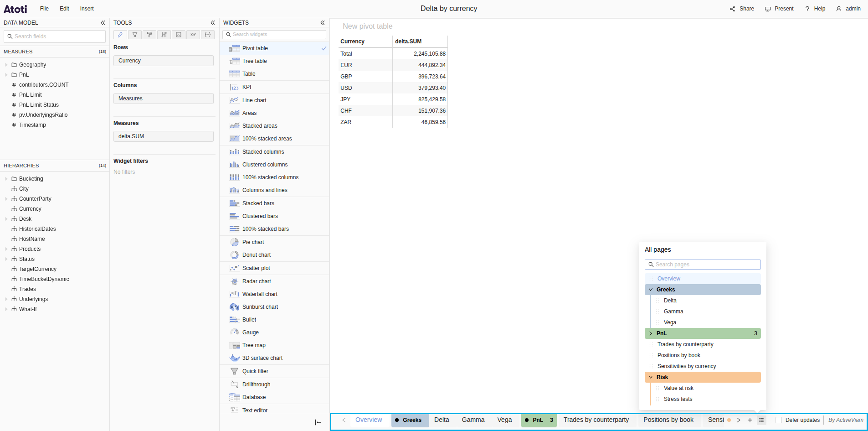Focus the Search pages input
Screen dimensions: 868x431
point(703,265)
